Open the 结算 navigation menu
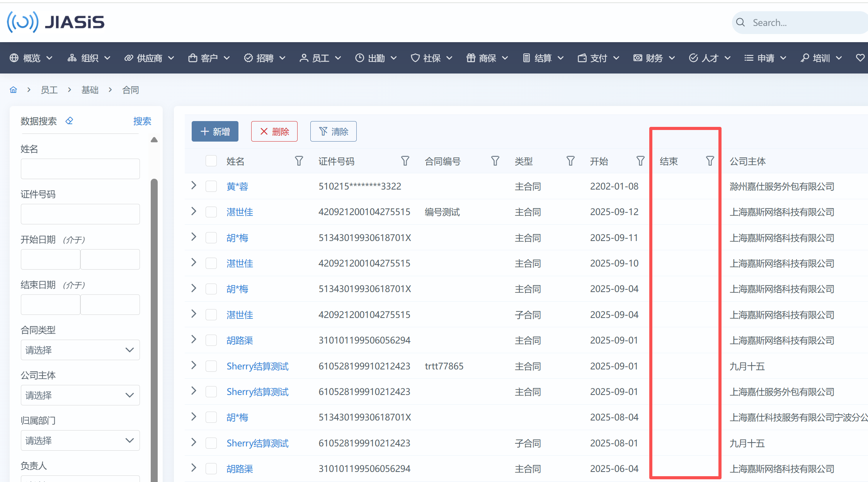The height and width of the screenshot is (482, 868). tap(543, 58)
